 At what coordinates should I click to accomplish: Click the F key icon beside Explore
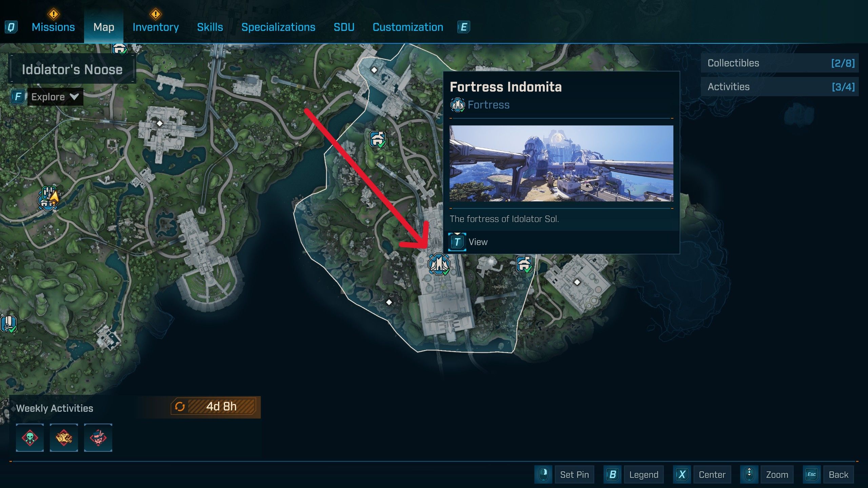click(18, 97)
